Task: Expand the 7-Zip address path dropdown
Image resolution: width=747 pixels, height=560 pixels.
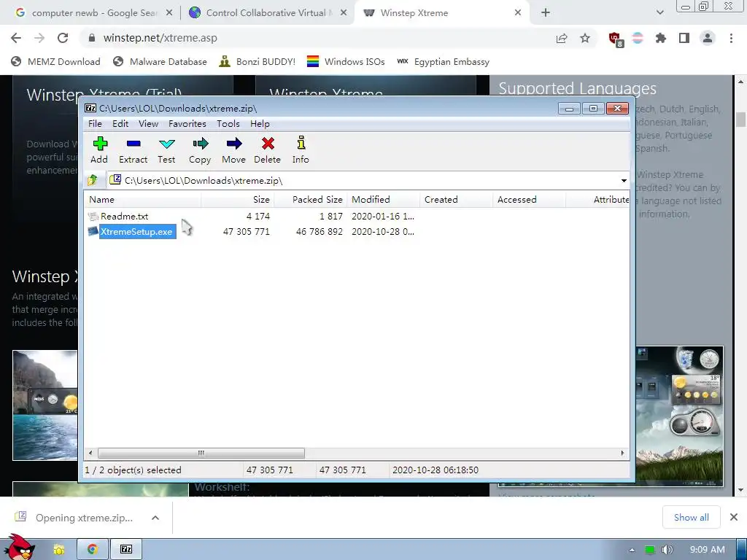Action: tap(624, 181)
